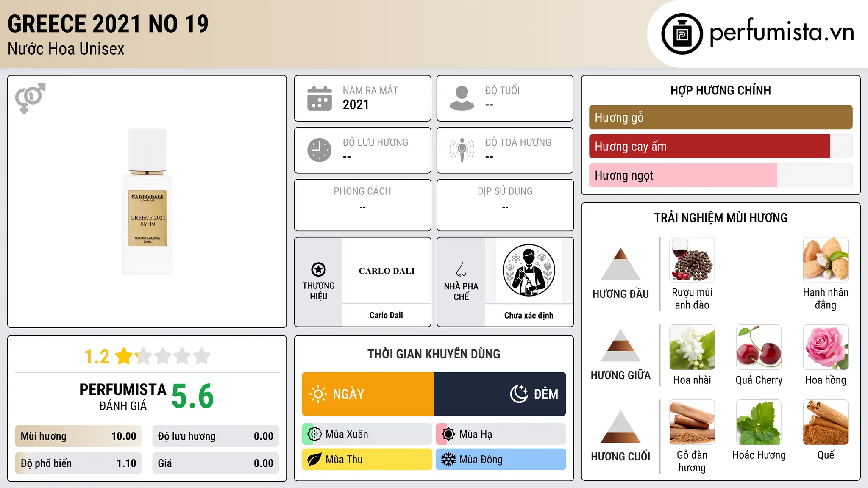This screenshot has height=488, width=868.
Task: Click the Dịp sử dụng card
Action: [505, 205]
